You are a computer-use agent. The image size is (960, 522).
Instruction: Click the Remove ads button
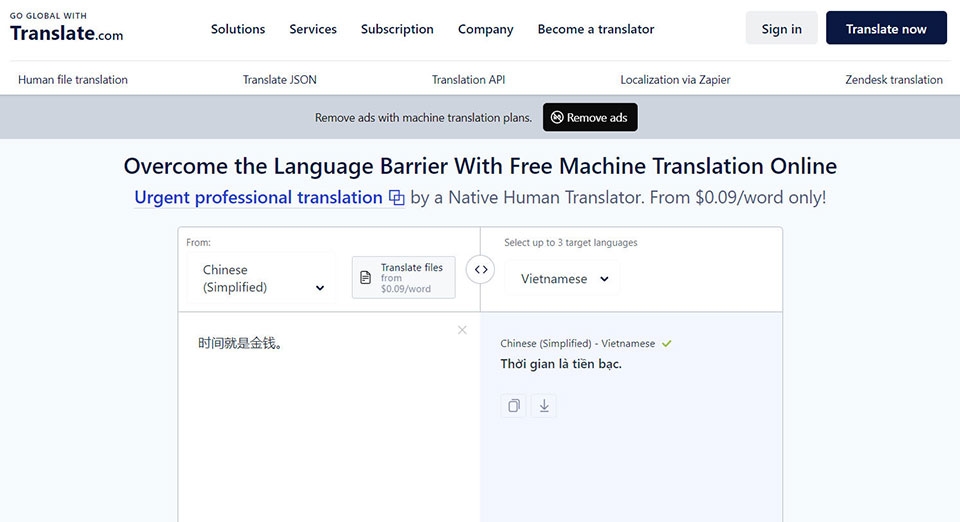590,117
